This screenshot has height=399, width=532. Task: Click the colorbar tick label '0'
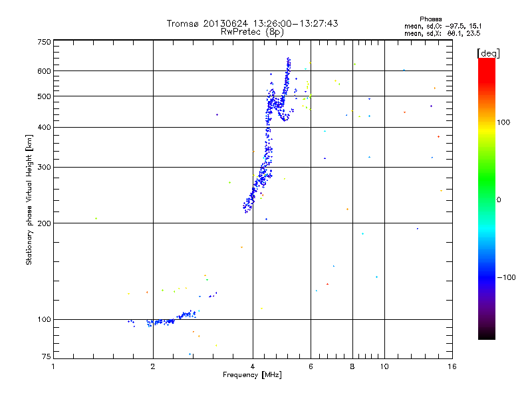click(x=499, y=200)
